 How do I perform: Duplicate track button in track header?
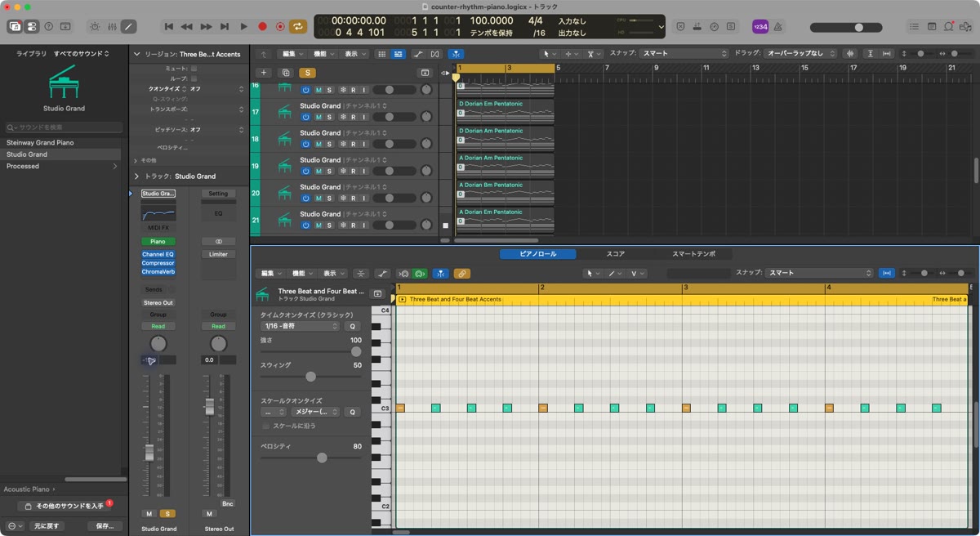click(285, 73)
